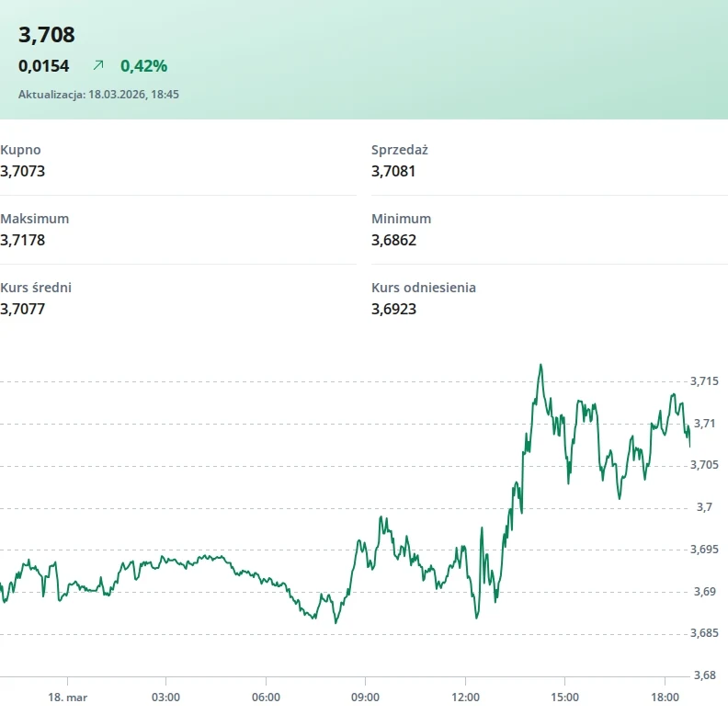728x726 pixels.
Task: Click the 18:00 label on time axis
Action: (665, 698)
